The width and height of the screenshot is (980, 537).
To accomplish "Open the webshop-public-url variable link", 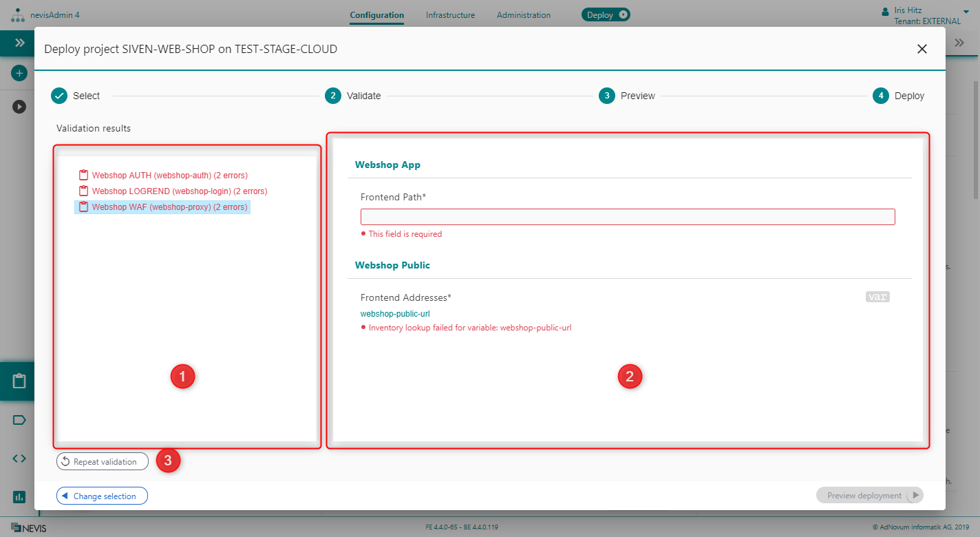I will click(x=395, y=314).
